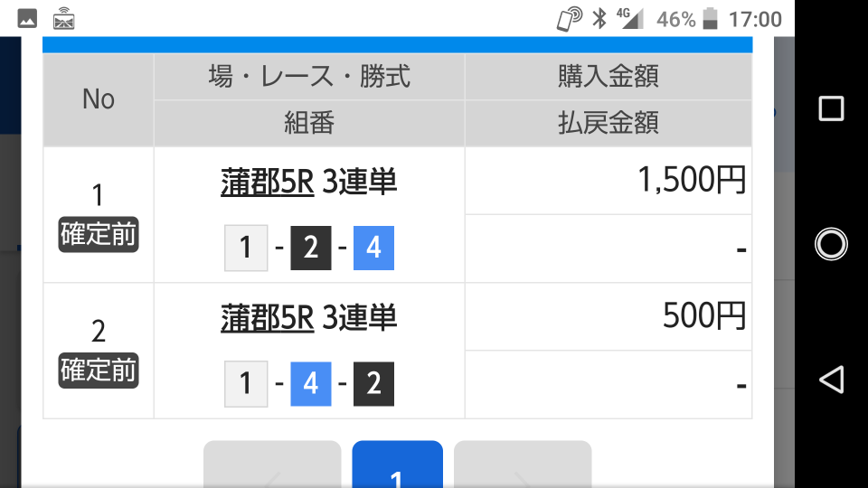Image resolution: width=868 pixels, height=488 pixels.
Task: Tap the Android back triangle button
Action: [x=831, y=380]
